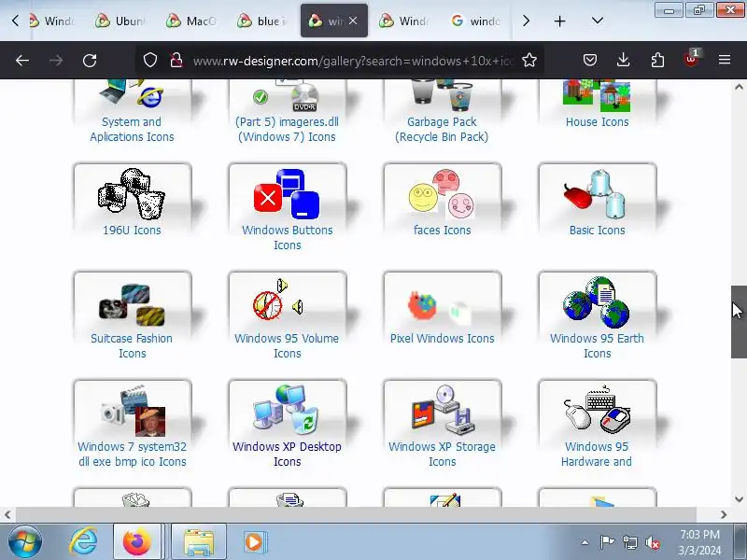This screenshot has width=747, height=560.
Task: Click the address bar URL field
Action: click(353, 61)
